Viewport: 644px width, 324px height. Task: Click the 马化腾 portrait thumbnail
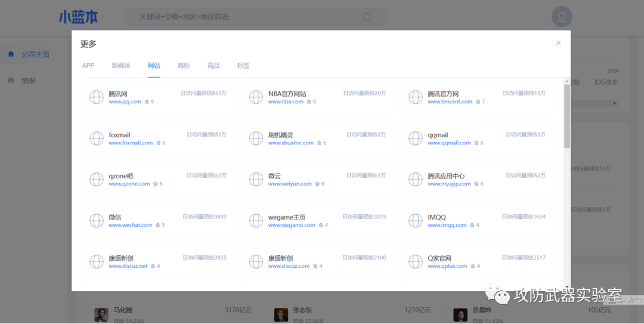101,314
